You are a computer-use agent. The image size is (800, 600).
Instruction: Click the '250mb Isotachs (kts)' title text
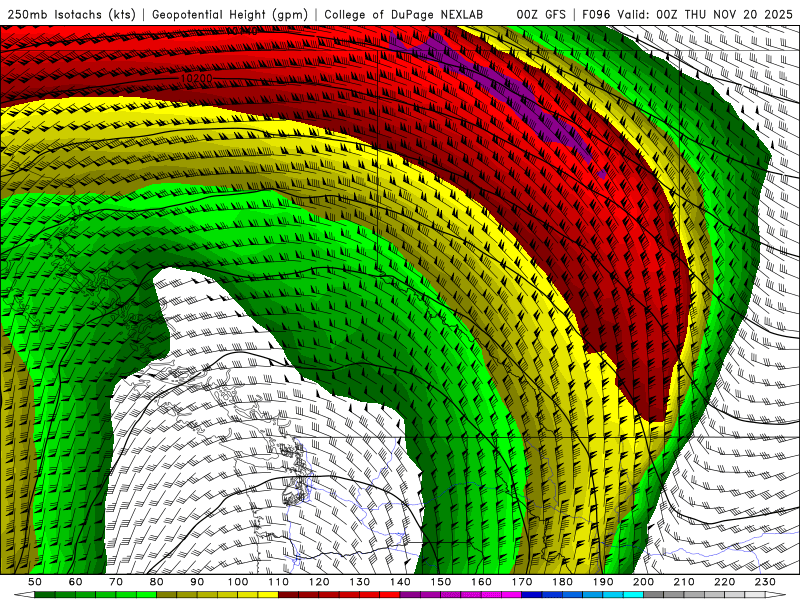(71, 15)
